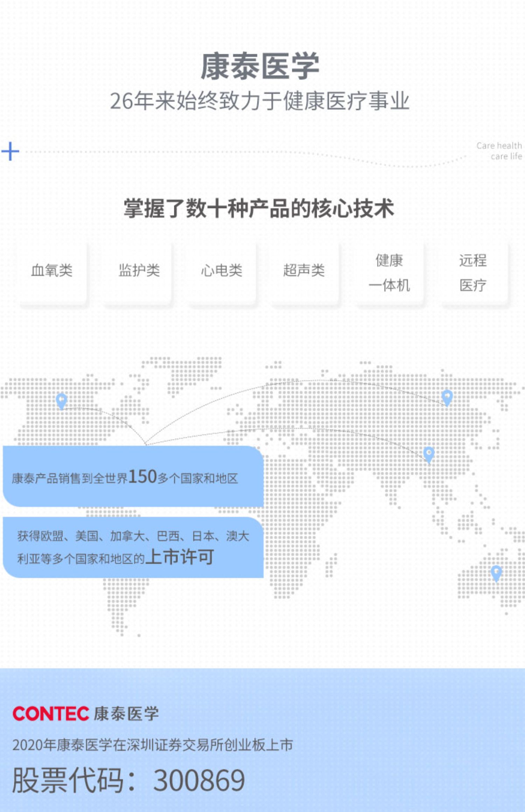The image size is (525, 812).
Task: Click the 康泰医学 text beside the CONTEC logo
Action: pos(127,714)
